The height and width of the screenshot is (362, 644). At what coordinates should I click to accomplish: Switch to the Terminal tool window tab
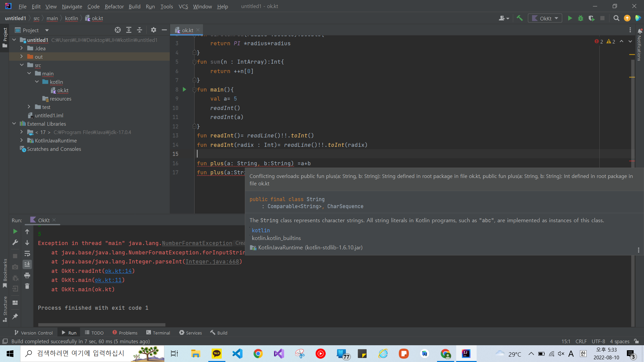[x=158, y=333]
